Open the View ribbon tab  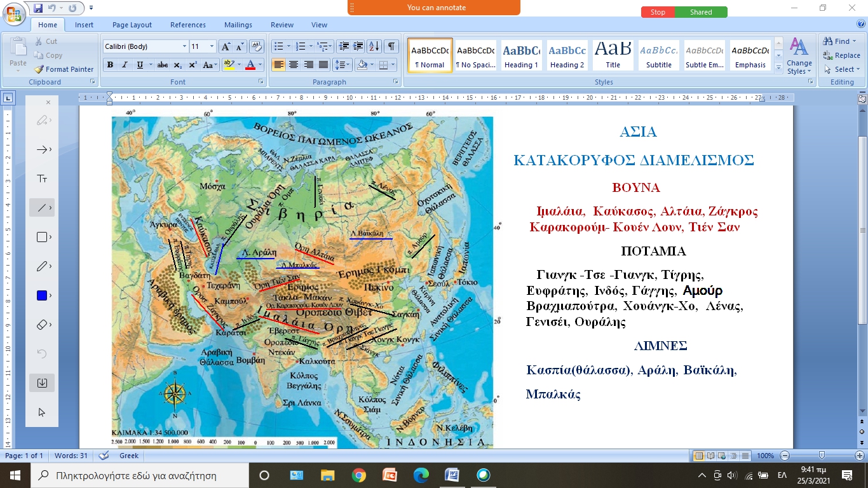click(x=320, y=25)
